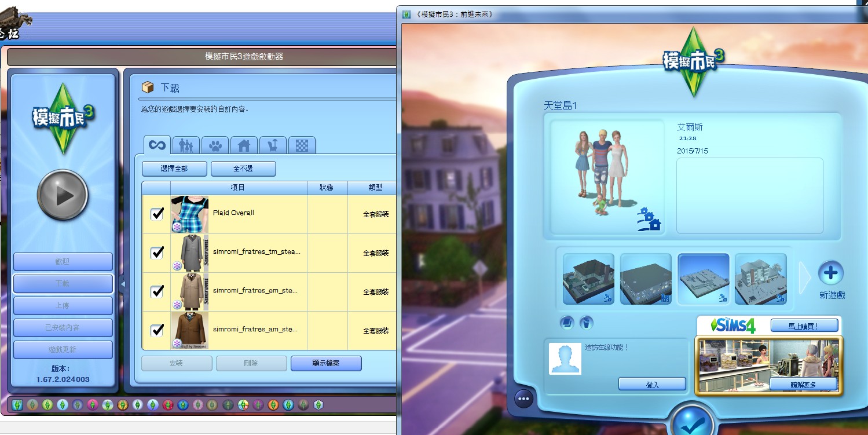
Task: Switch to the Sims family silhouette tab
Action: (186, 145)
